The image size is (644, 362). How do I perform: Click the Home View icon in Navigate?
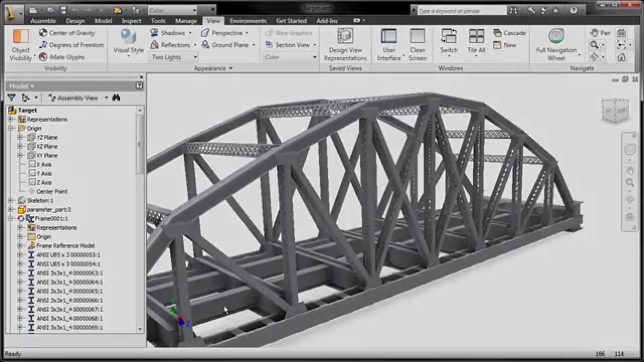621,57
